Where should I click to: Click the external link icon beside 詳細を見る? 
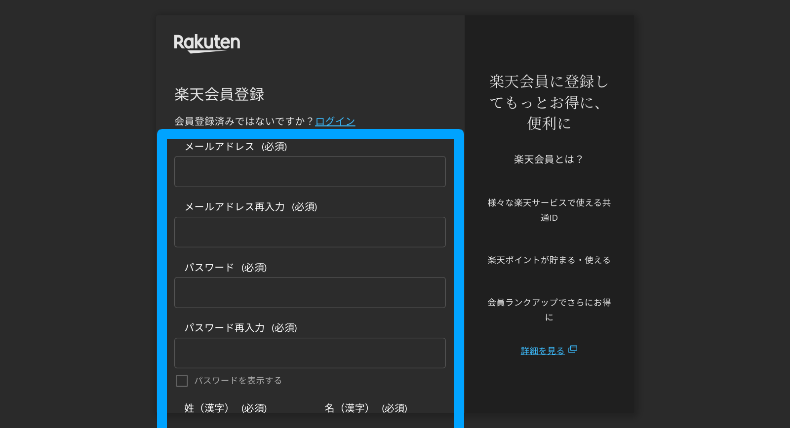pyautogui.click(x=572, y=349)
